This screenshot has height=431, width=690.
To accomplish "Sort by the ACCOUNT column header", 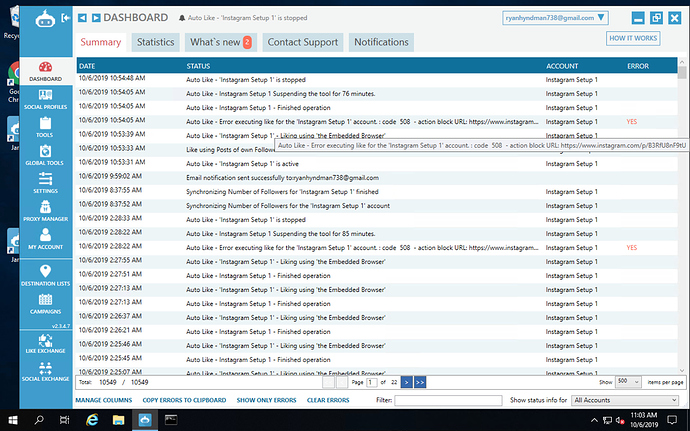I will point(562,66).
